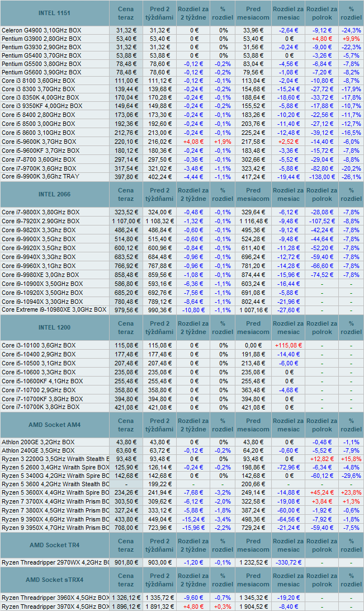Screen dimensions: 364x611
Task: Click the +3,84 € cell in Ryzen 7 3700X row
Action: pos(322,502)
